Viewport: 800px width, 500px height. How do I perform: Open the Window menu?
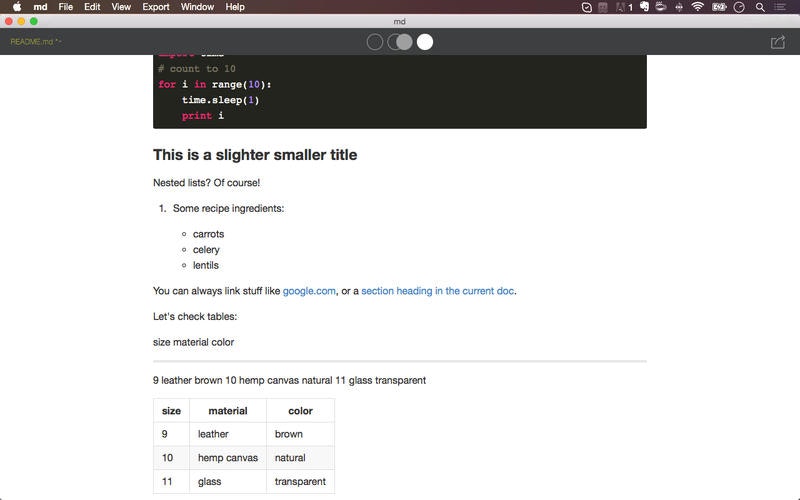tap(197, 7)
